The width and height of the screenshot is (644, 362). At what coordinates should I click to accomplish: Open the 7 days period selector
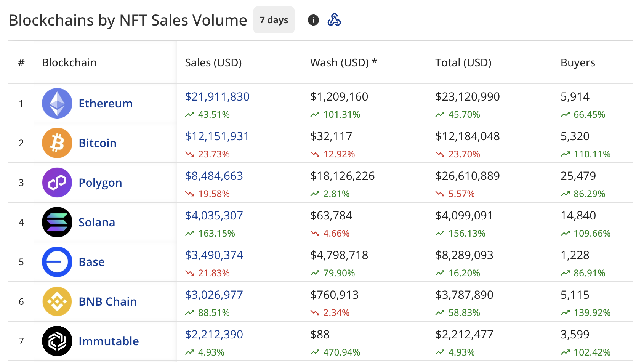274,20
